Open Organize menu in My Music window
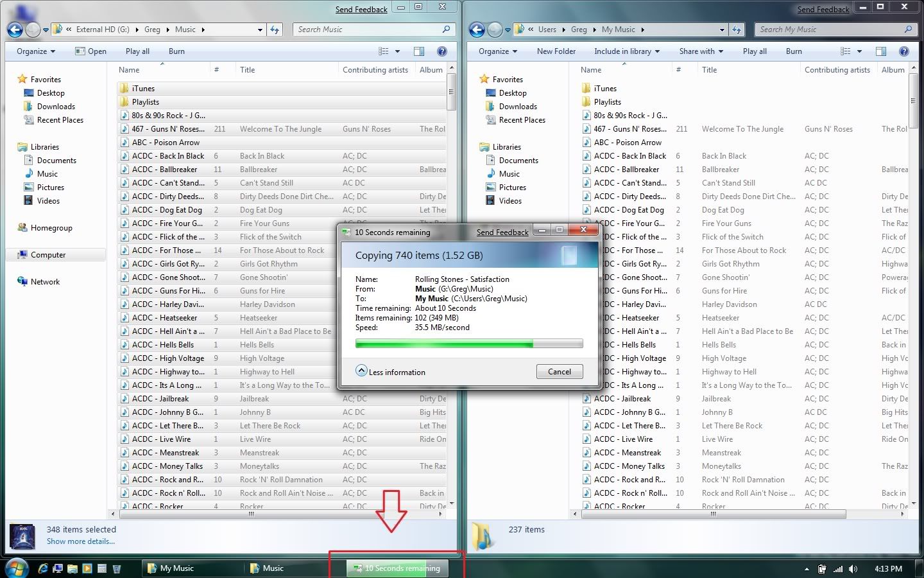This screenshot has width=924, height=578. (x=498, y=51)
